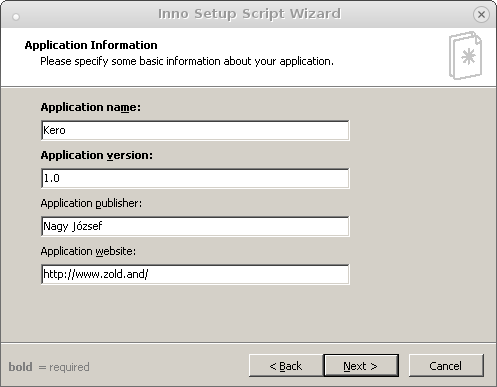
Task: Click the 'Application name:' label
Action: (x=91, y=107)
